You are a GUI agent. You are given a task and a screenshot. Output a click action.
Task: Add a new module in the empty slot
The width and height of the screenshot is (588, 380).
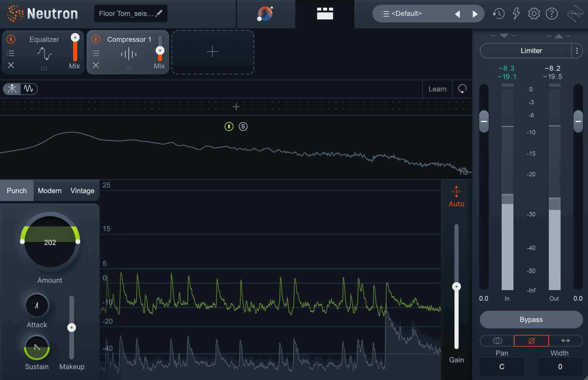coord(213,52)
